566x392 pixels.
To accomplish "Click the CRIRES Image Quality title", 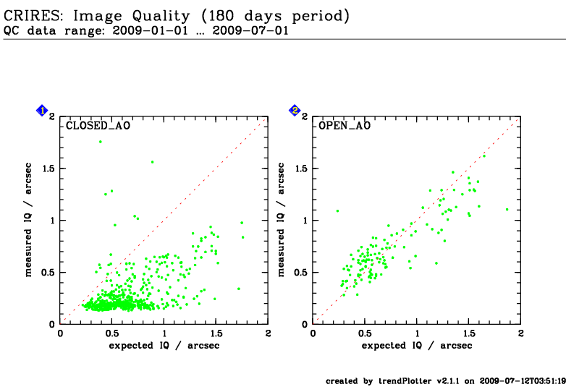I will click(177, 16).
